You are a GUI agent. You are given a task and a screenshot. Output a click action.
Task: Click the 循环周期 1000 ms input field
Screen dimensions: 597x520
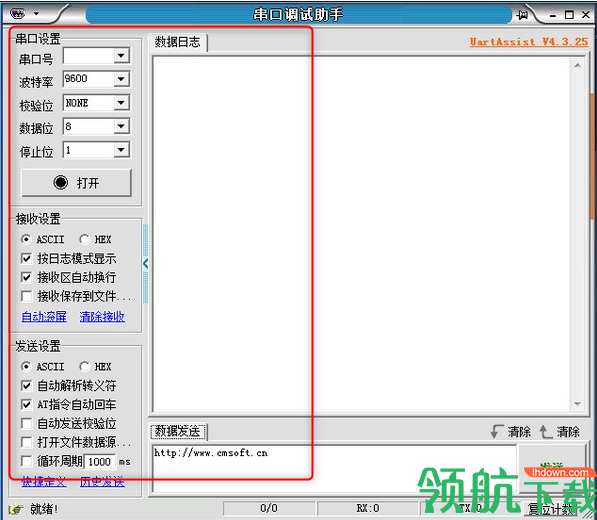99,462
